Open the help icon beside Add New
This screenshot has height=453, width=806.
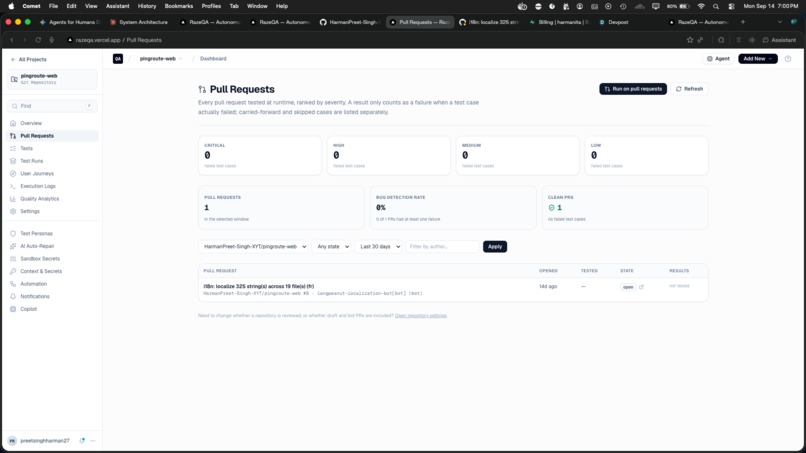788,59
